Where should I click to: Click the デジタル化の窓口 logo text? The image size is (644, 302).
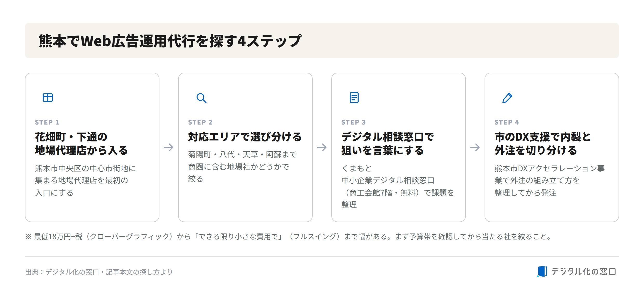click(583, 272)
